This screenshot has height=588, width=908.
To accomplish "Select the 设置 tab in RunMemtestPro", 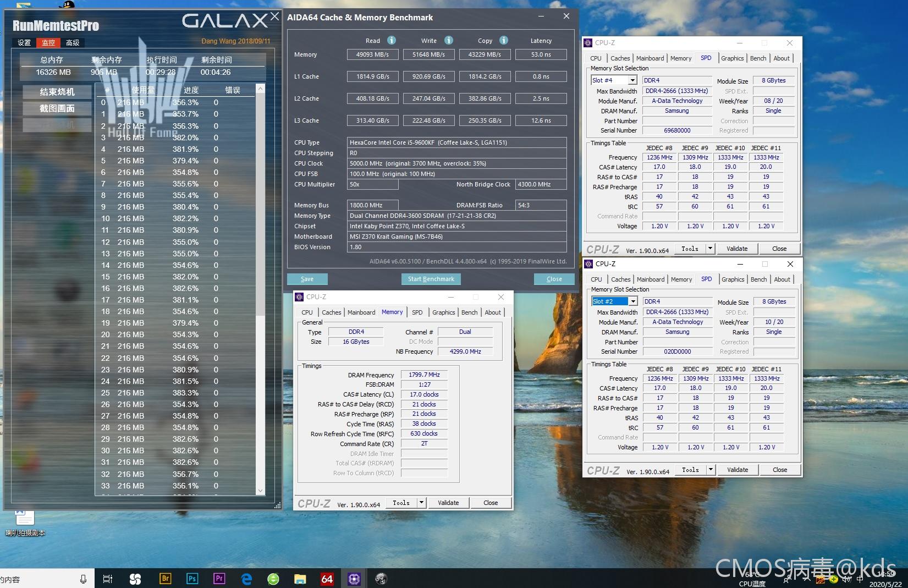I will [x=24, y=42].
